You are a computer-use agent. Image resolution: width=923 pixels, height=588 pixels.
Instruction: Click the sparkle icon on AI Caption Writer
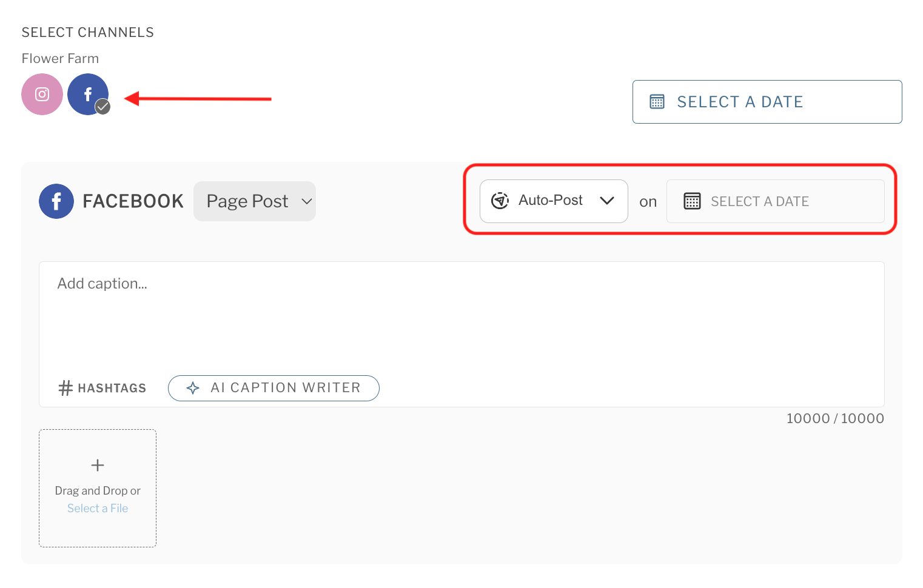(193, 388)
